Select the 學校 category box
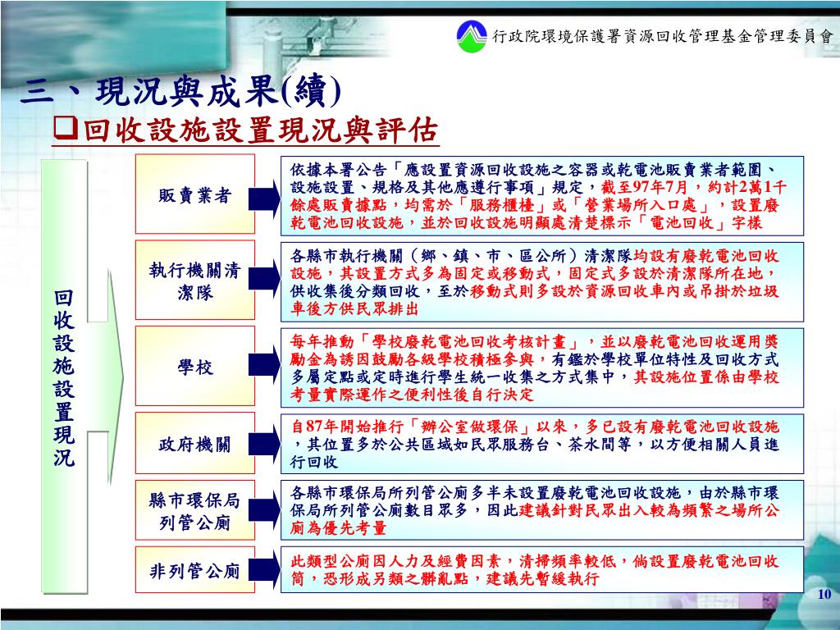The image size is (840, 630). [x=195, y=366]
